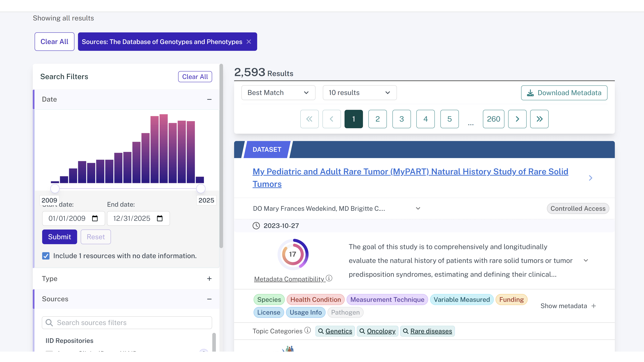Screen dimensions: 644x362
Task: Go to the last results page
Action: point(539,119)
